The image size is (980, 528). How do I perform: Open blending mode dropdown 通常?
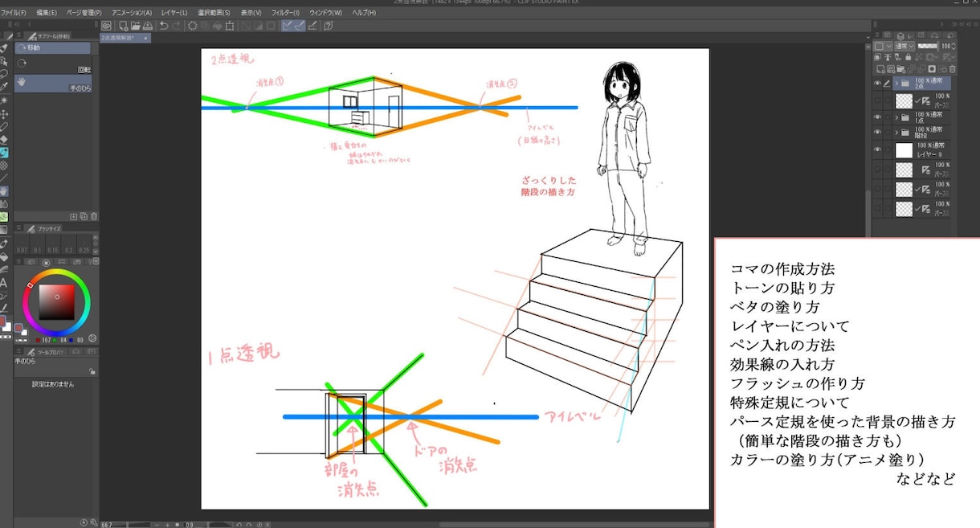[904, 46]
